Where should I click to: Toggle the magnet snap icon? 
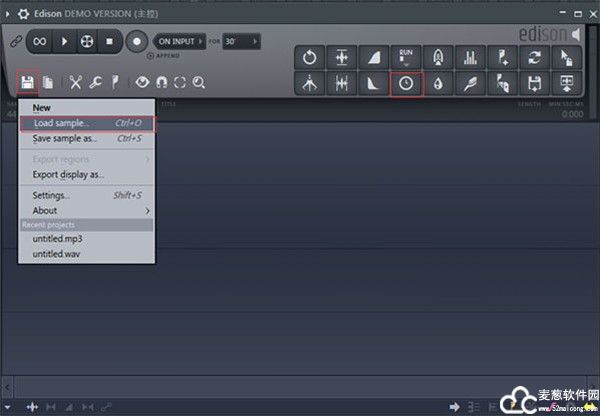click(161, 82)
